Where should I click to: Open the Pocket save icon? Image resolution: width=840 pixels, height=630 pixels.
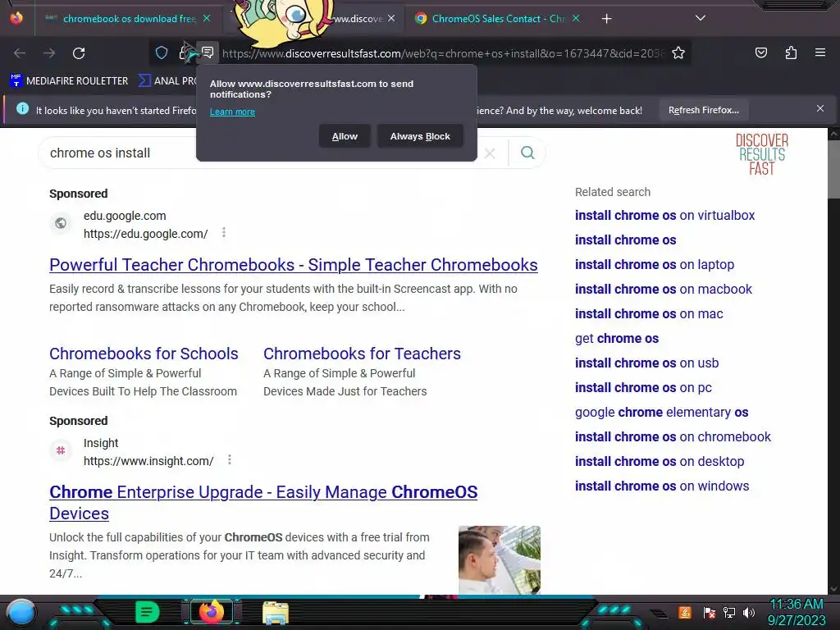(760, 52)
